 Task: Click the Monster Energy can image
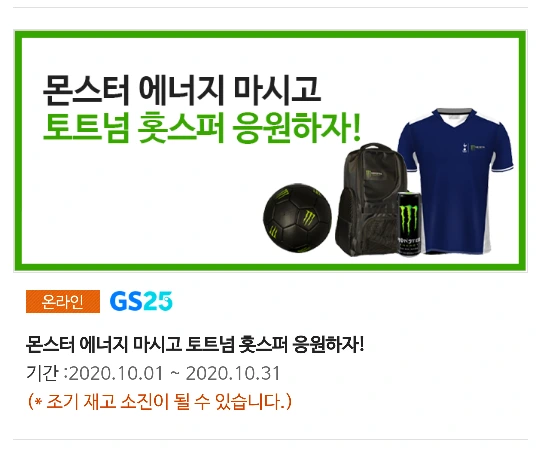409,224
